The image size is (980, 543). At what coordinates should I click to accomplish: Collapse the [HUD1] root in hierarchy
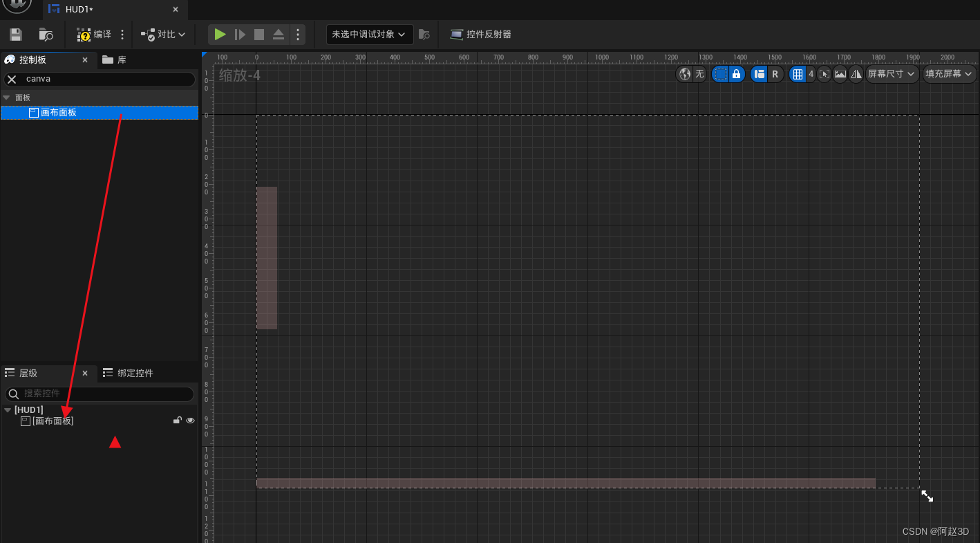[8, 410]
